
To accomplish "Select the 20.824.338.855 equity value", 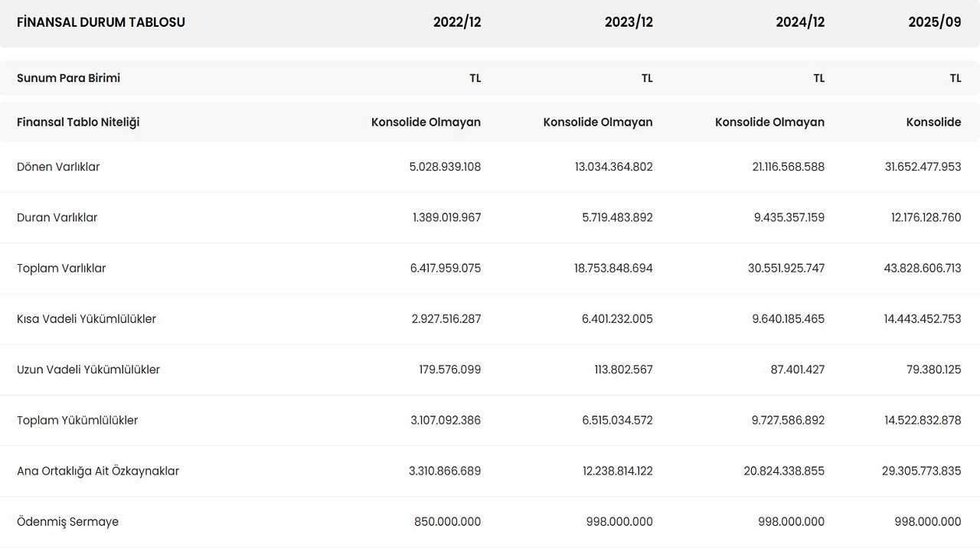I will point(784,471).
